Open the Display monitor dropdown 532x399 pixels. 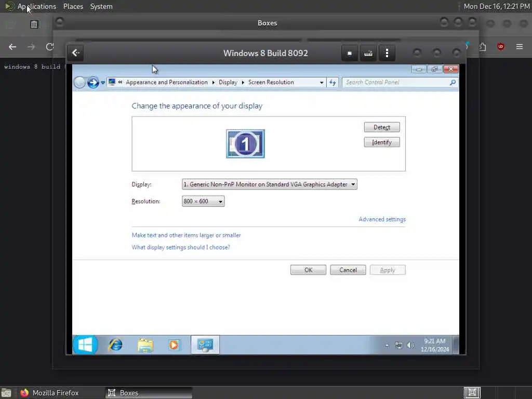pyautogui.click(x=270, y=184)
